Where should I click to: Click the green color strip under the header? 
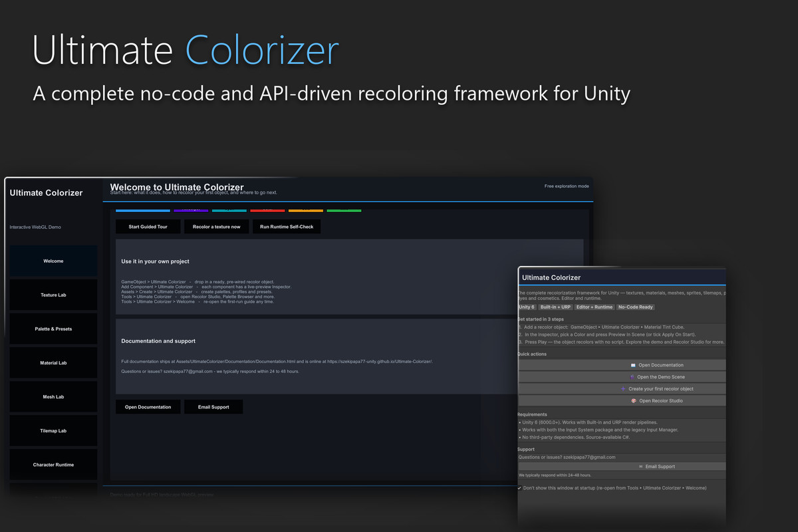coord(344,211)
